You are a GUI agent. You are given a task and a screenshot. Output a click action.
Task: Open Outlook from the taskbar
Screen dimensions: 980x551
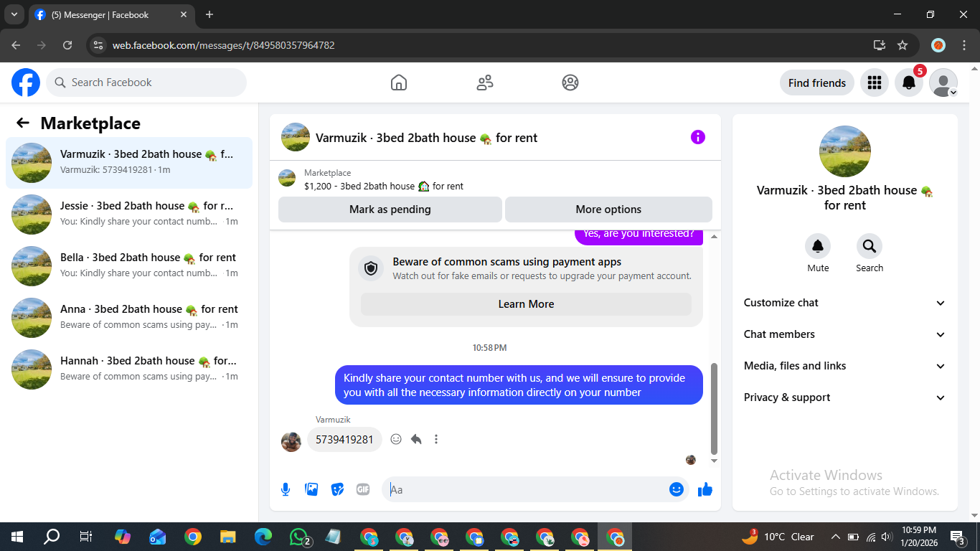[x=157, y=537]
